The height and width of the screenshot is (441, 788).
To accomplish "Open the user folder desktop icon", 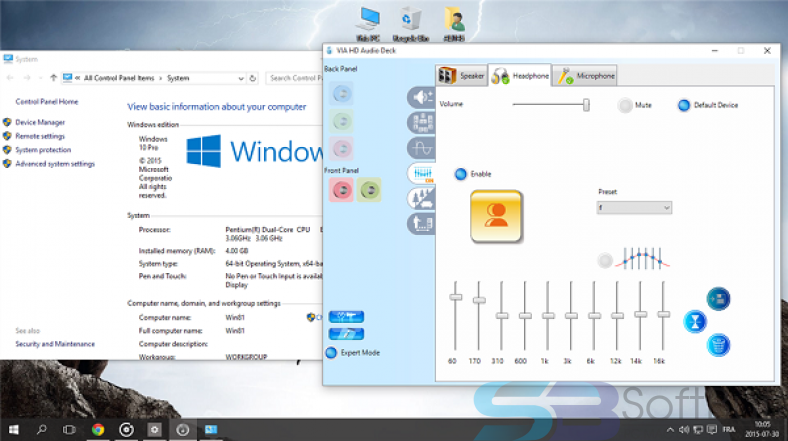I will (x=454, y=24).
